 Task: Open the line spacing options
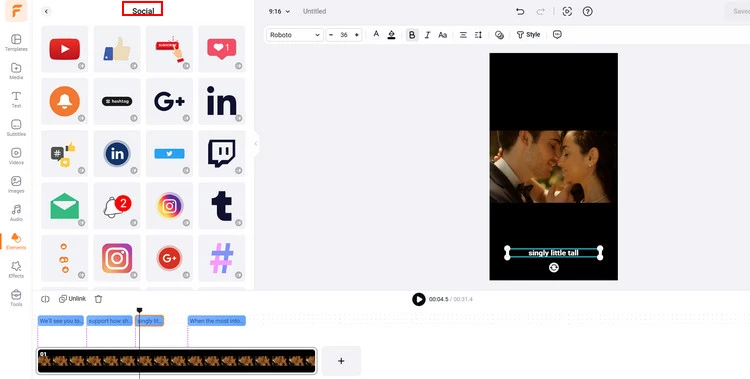[478, 34]
